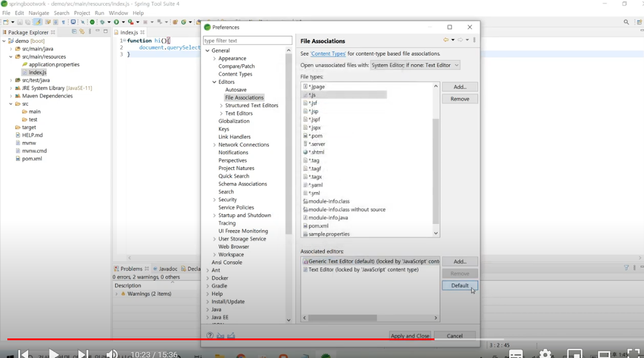Viewport: 644px width, 358px height.
Task: Click the blue monitor console icon in toolbar
Action: click(73, 22)
